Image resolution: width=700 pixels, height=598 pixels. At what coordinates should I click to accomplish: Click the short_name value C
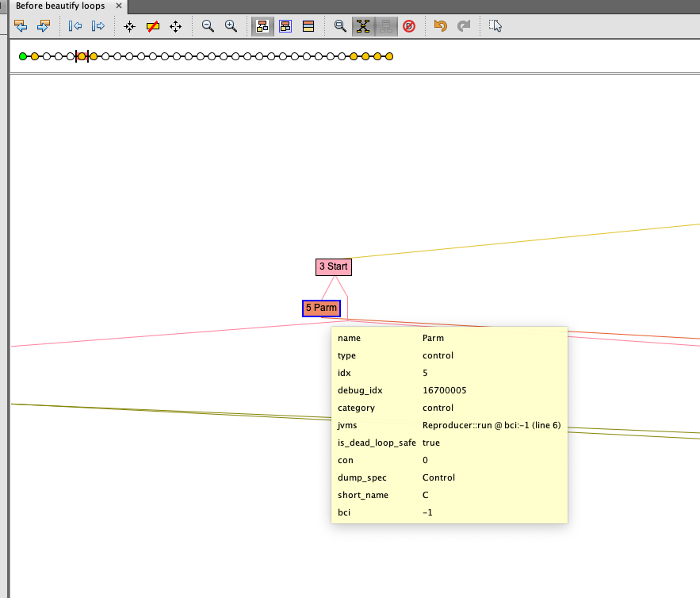coord(426,495)
